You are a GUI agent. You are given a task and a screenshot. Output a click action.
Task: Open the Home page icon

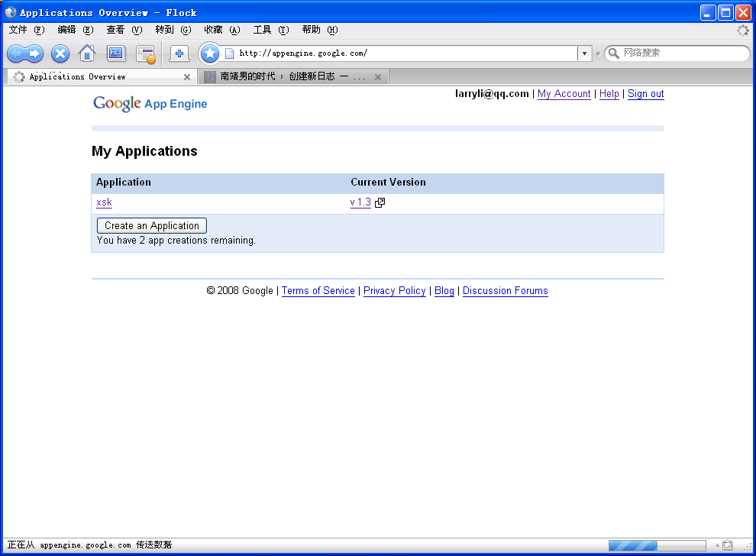(x=87, y=53)
